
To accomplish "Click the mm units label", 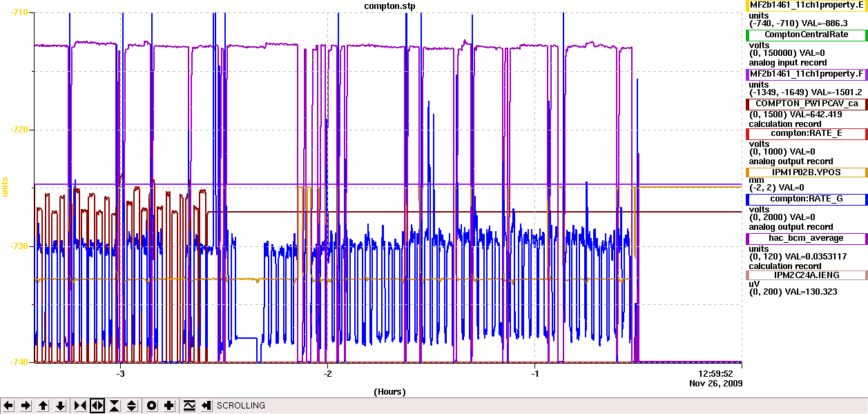I will pos(756,180).
